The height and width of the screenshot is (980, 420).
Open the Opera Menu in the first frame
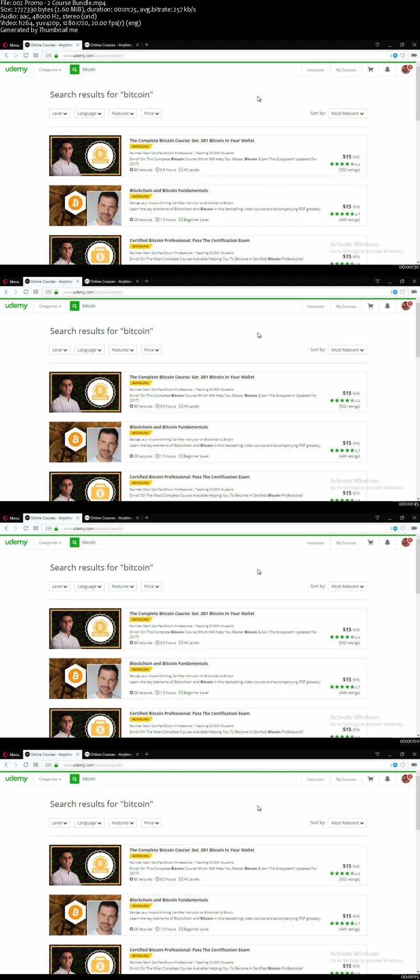(x=11, y=45)
